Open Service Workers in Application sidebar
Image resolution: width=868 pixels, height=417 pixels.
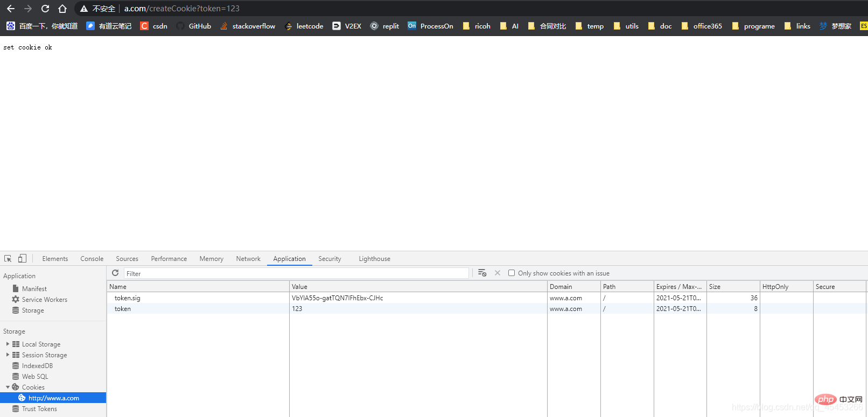(x=44, y=300)
